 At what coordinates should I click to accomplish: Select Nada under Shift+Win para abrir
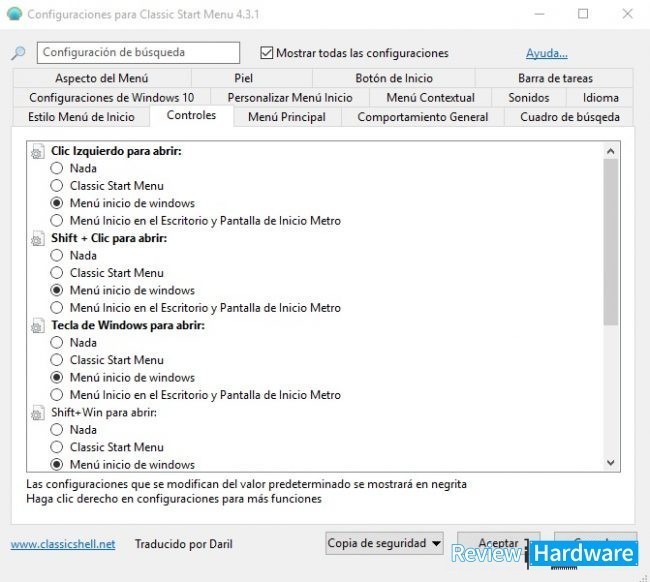coord(57,429)
